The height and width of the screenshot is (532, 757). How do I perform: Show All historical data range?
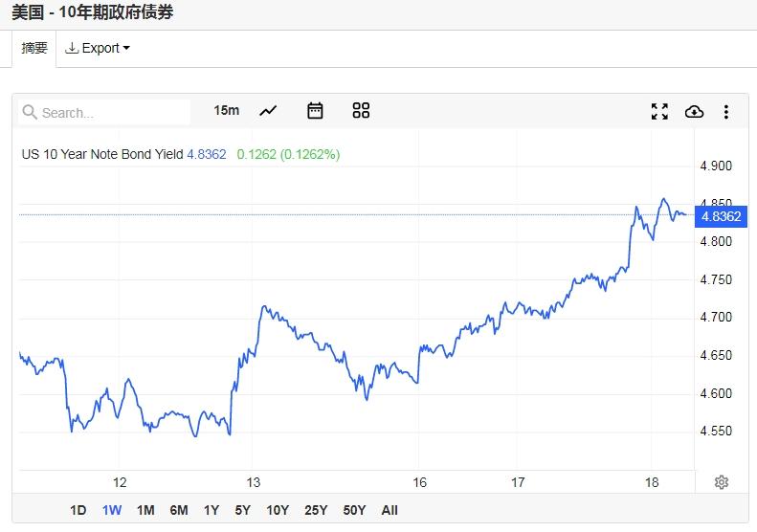pos(390,510)
